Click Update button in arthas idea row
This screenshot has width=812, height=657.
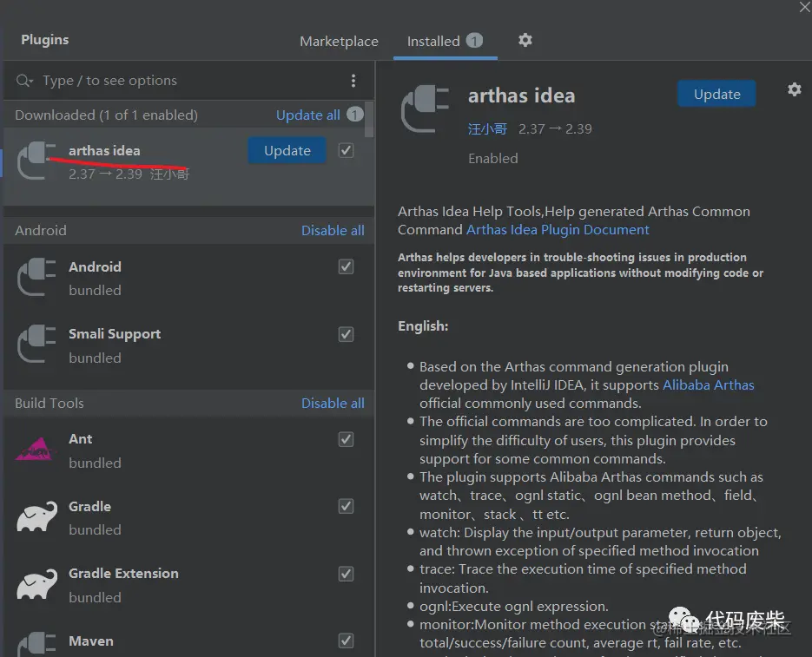pos(287,150)
